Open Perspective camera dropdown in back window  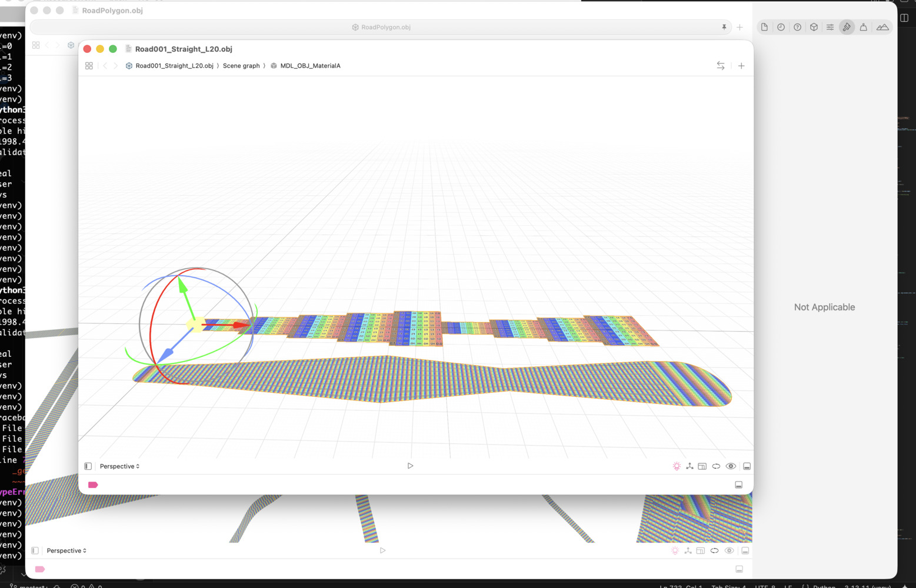pos(66,551)
